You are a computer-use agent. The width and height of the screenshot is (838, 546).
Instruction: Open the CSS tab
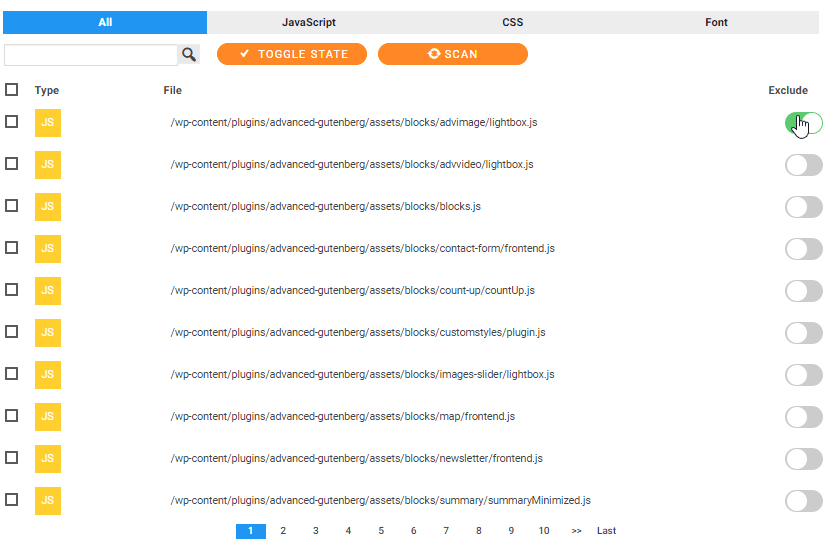[x=512, y=22]
